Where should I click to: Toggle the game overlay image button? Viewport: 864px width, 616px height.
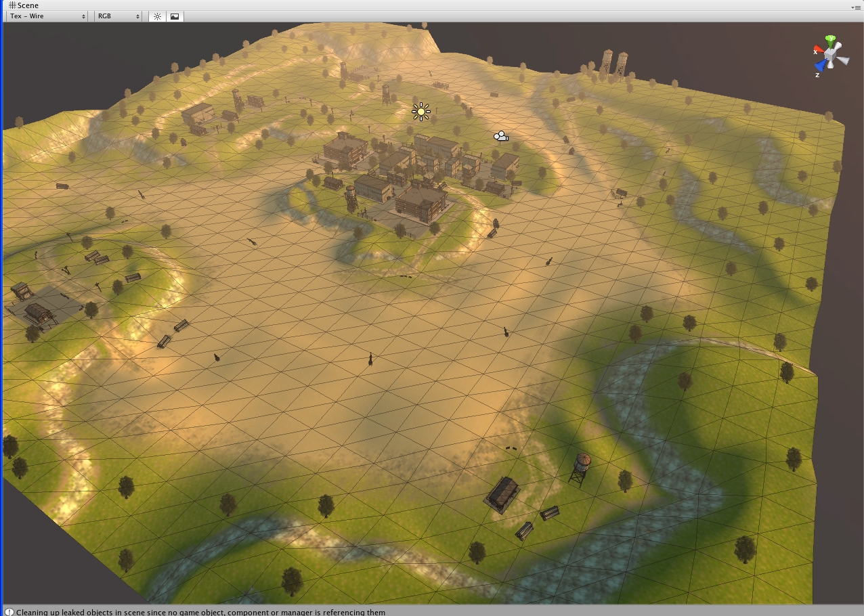(x=175, y=16)
